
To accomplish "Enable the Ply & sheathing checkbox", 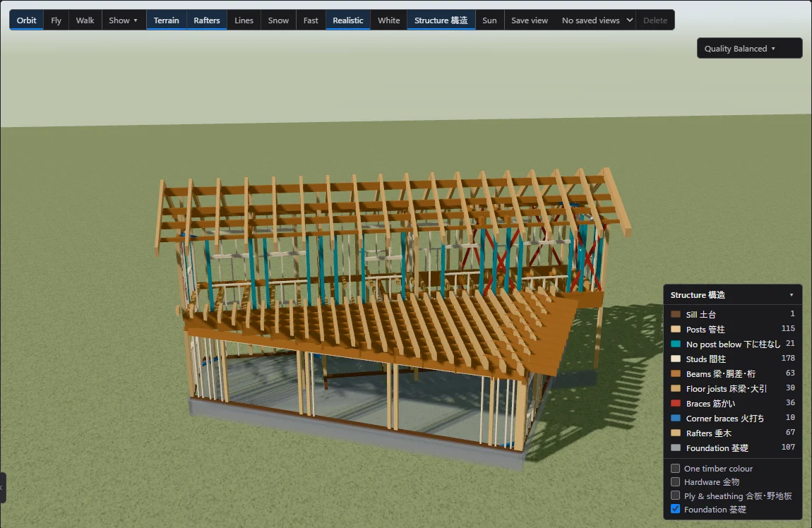I will [675, 496].
